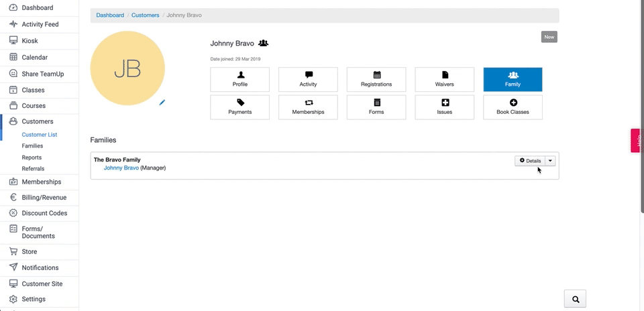Click the JB avatar circle

127,68
